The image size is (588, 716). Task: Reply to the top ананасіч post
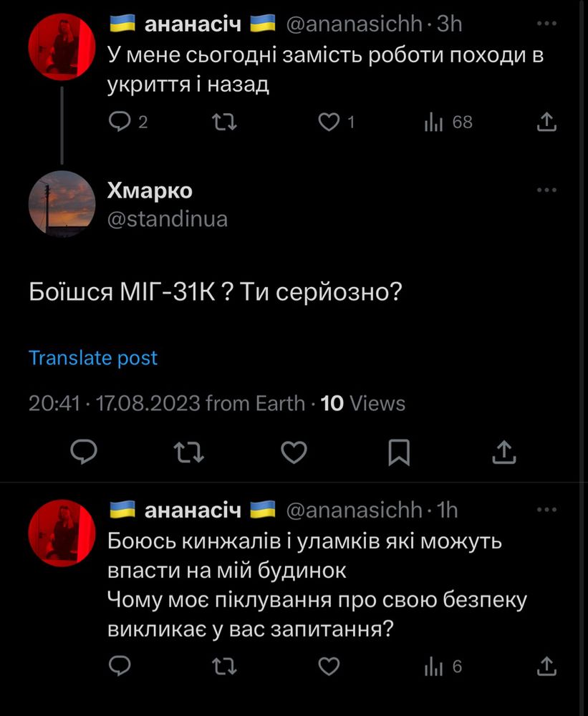[128, 122]
